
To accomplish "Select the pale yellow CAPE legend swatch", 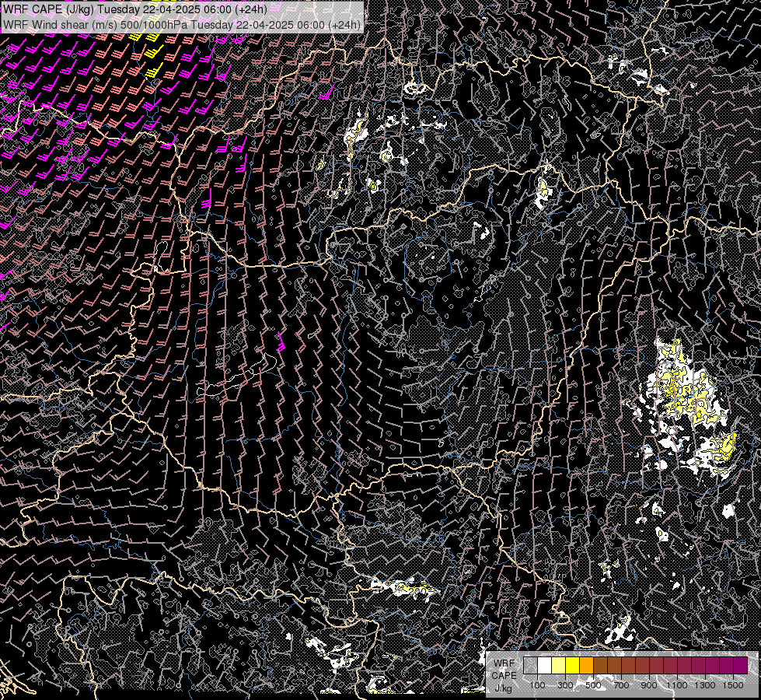I will 559,665.
